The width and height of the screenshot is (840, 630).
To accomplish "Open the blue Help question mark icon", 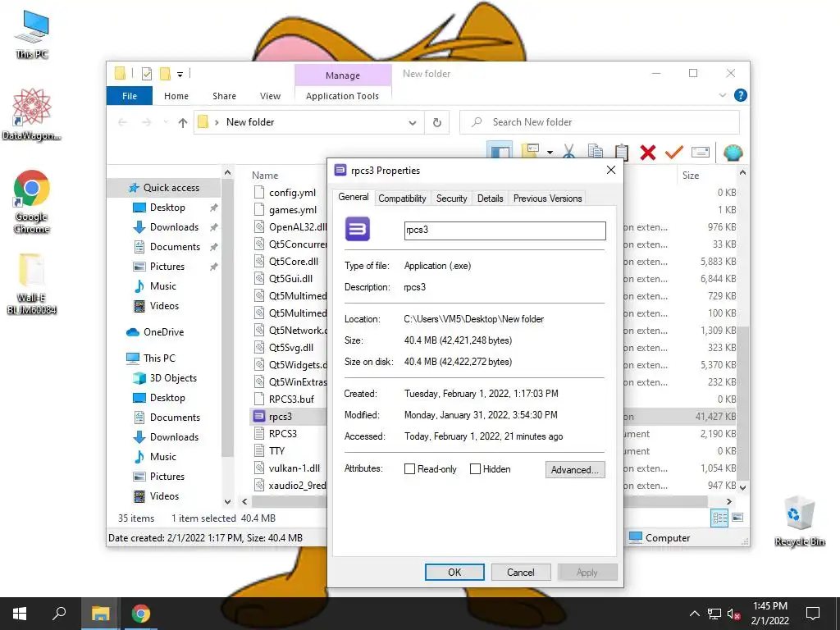I will (x=741, y=95).
